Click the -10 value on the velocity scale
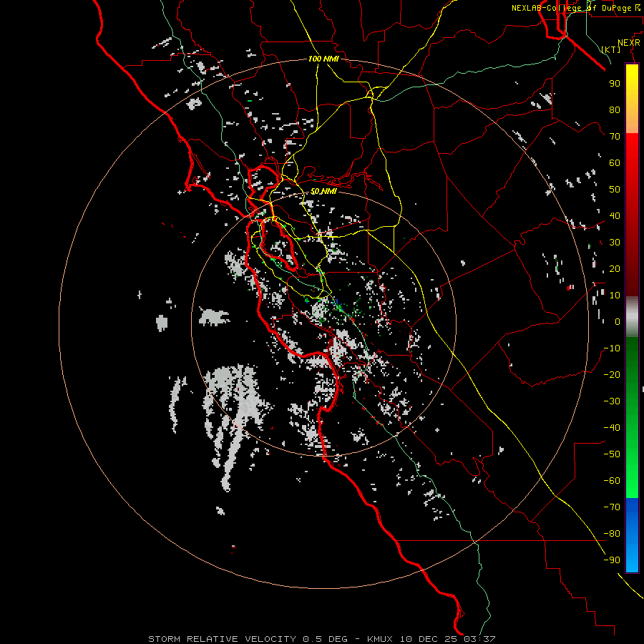644x644 pixels. click(x=612, y=348)
